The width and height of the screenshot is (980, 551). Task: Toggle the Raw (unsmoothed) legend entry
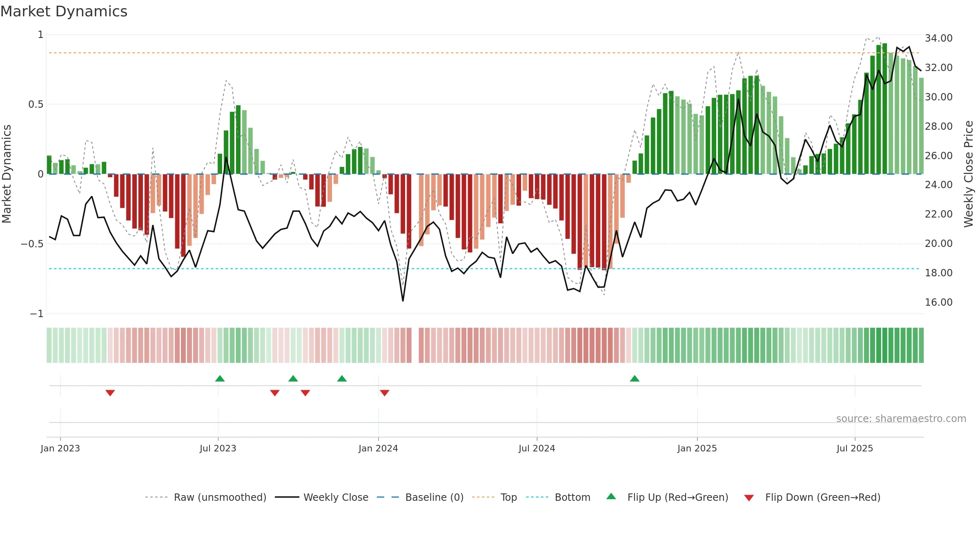205,497
